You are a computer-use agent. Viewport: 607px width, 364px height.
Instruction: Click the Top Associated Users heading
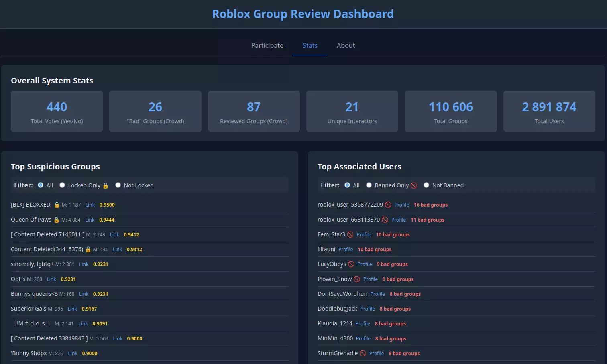coord(359,167)
